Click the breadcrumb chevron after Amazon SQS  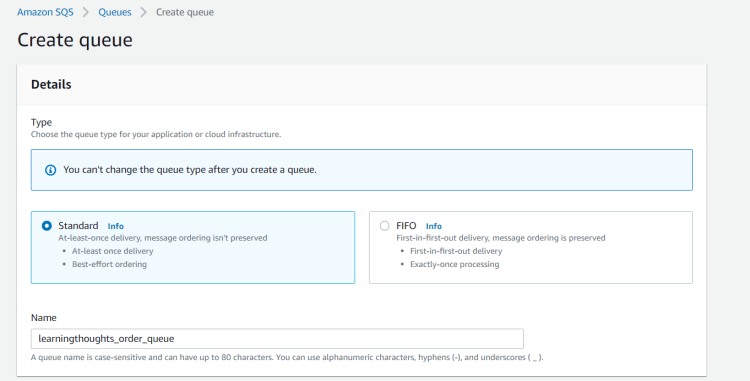pyautogui.click(x=86, y=12)
